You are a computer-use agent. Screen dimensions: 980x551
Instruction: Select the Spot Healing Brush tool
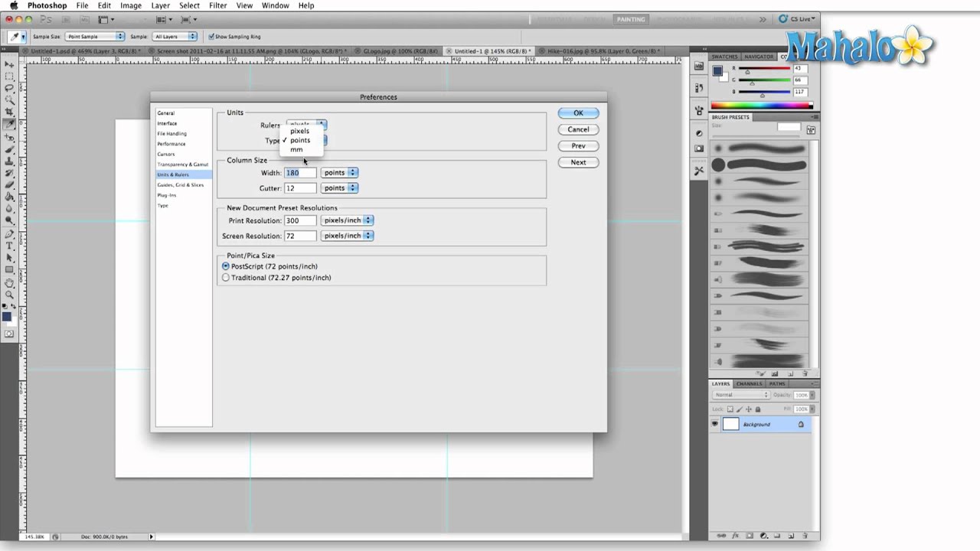10,138
